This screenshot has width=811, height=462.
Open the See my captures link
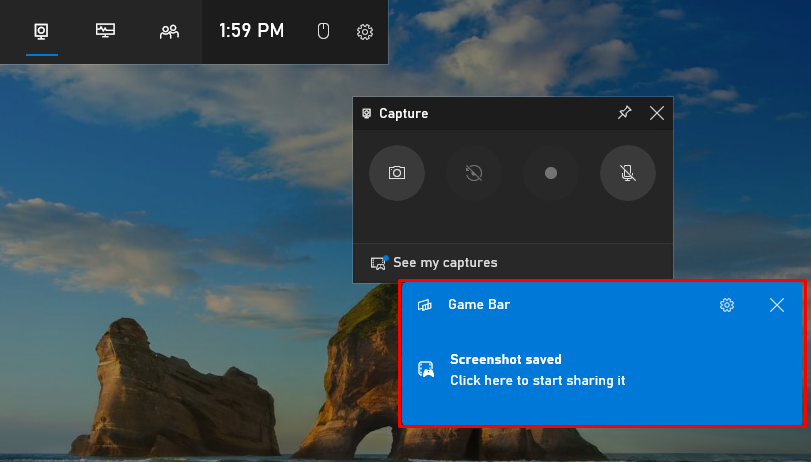[445, 263]
